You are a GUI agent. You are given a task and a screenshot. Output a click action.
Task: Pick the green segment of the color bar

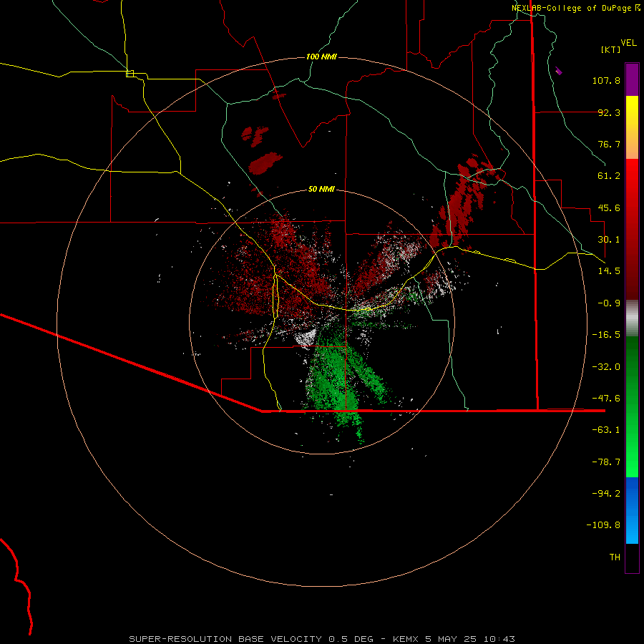[632, 406]
